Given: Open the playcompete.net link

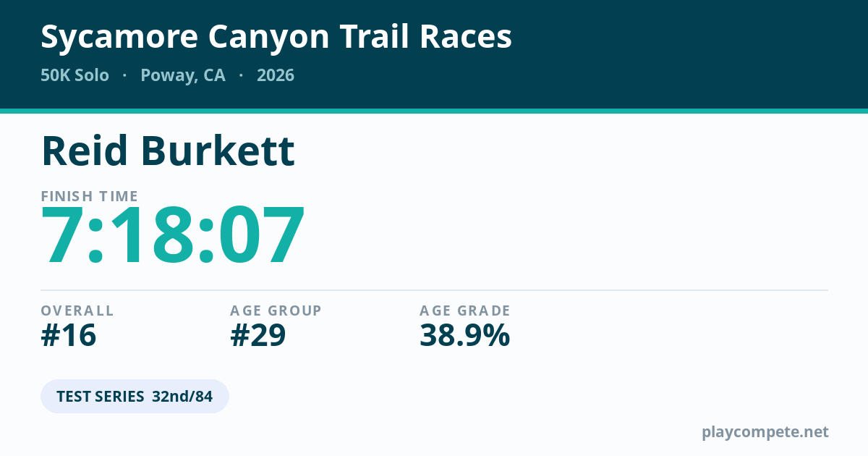Looking at the screenshot, I should [x=765, y=432].
